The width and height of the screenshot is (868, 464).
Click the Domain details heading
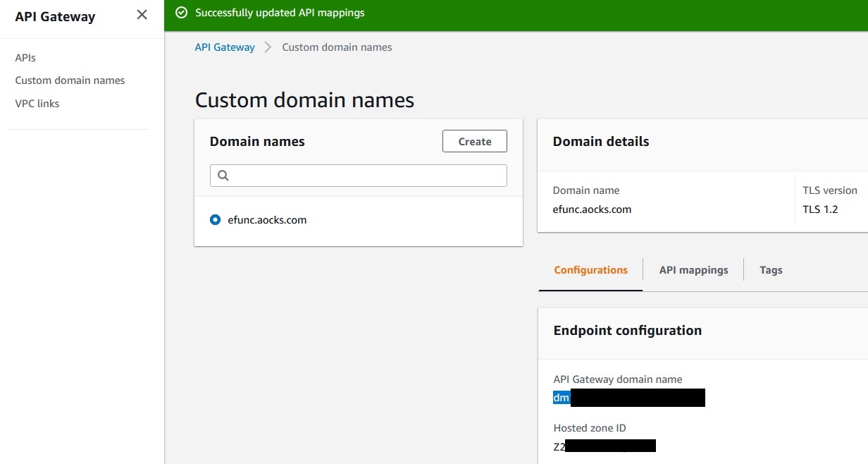601,142
